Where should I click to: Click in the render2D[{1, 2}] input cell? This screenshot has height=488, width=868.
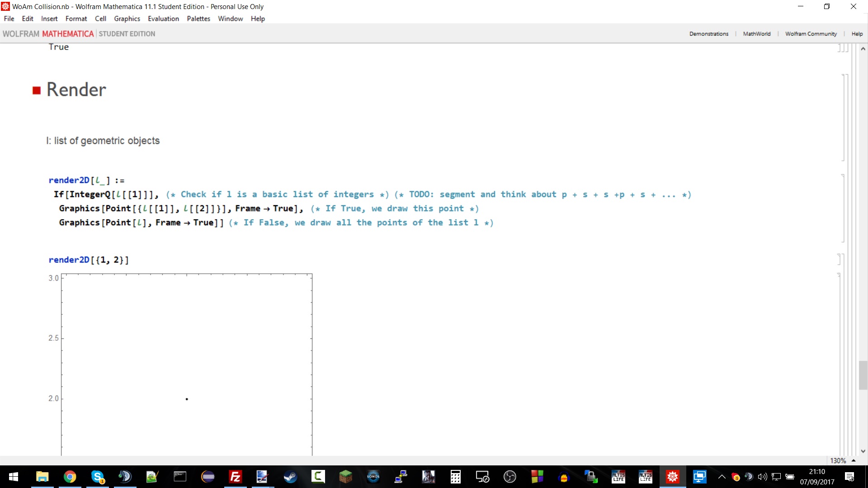point(89,260)
